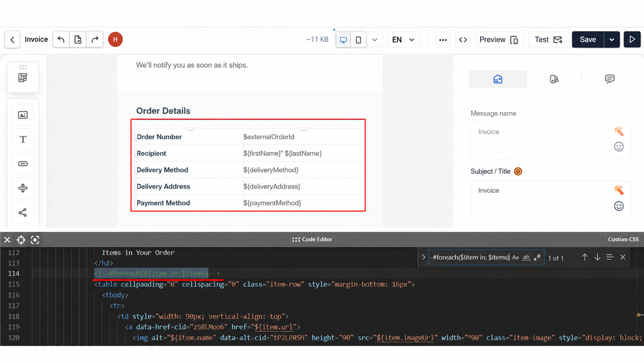The height and width of the screenshot is (362, 644).
Task: Select the Image block tool
Action: click(x=23, y=115)
